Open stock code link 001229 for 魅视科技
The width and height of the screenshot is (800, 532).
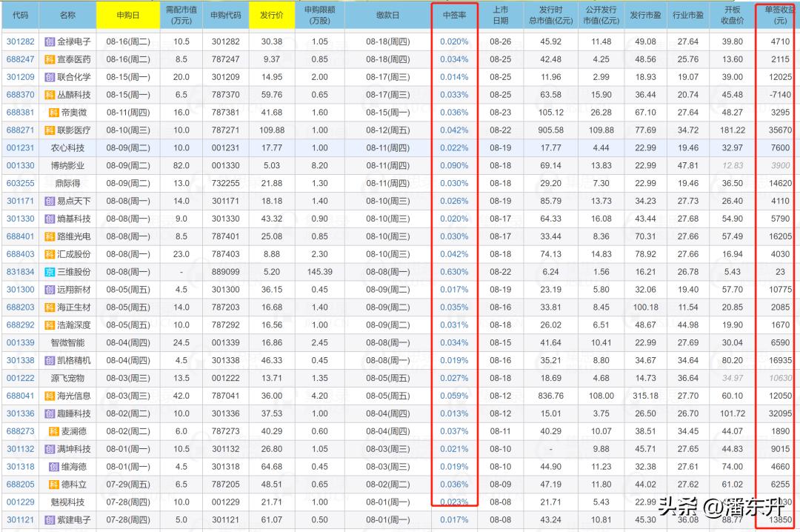pos(21,501)
